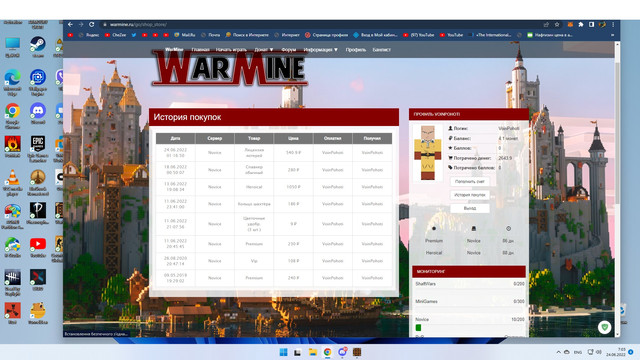The height and width of the screenshot is (360, 640).
Task: Click the green shield badge at page corner
Action: tap(604, 327)
